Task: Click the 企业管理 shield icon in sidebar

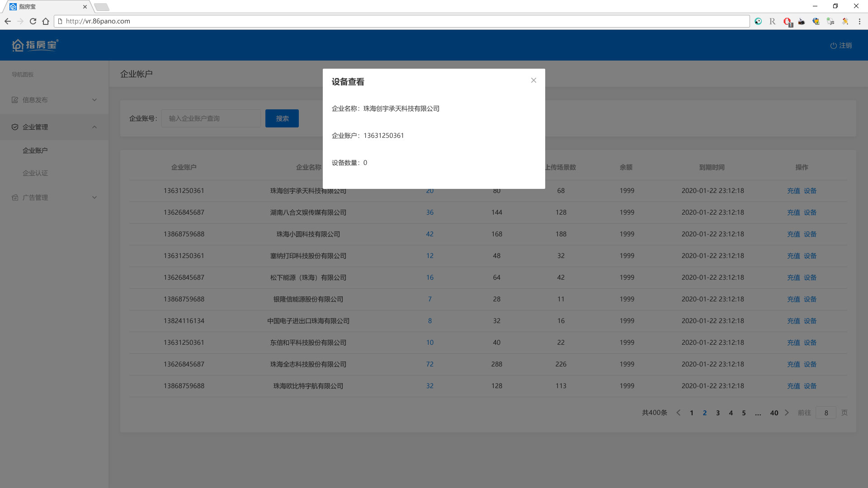Action: tap(15, 127)
